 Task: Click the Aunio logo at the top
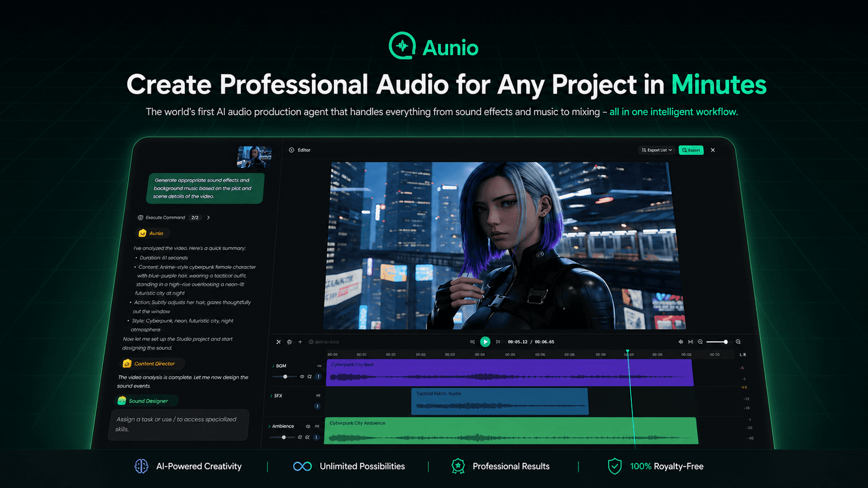click(433, 46)
